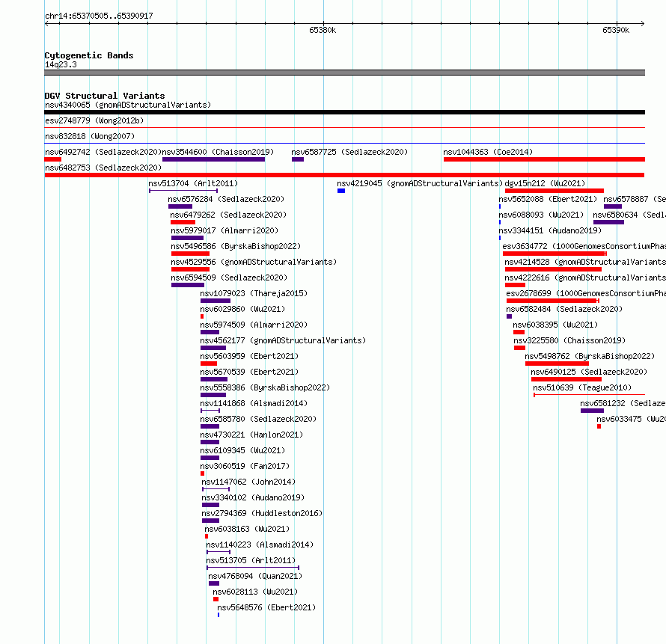Click the nsv4340065 gnomADStructuralVariants label
The width and height of the screenshot is (666, 644).
pos(128,105)
